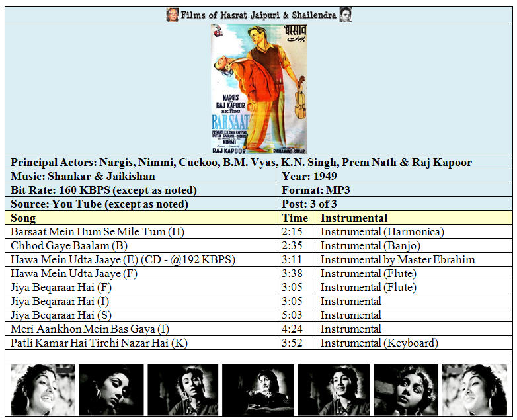This screenshot has height=420, width=517.
Task: Click the 3:38 time value
Action: point(292,274)
